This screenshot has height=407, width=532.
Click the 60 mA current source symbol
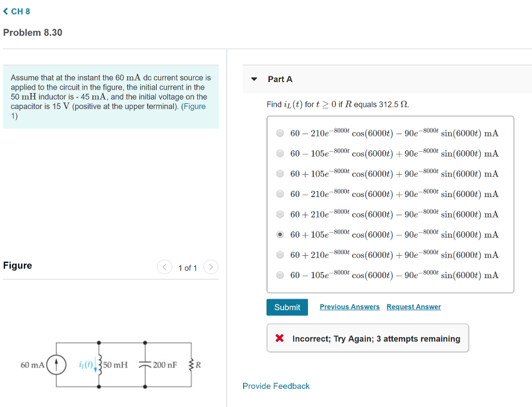[57, 365]
